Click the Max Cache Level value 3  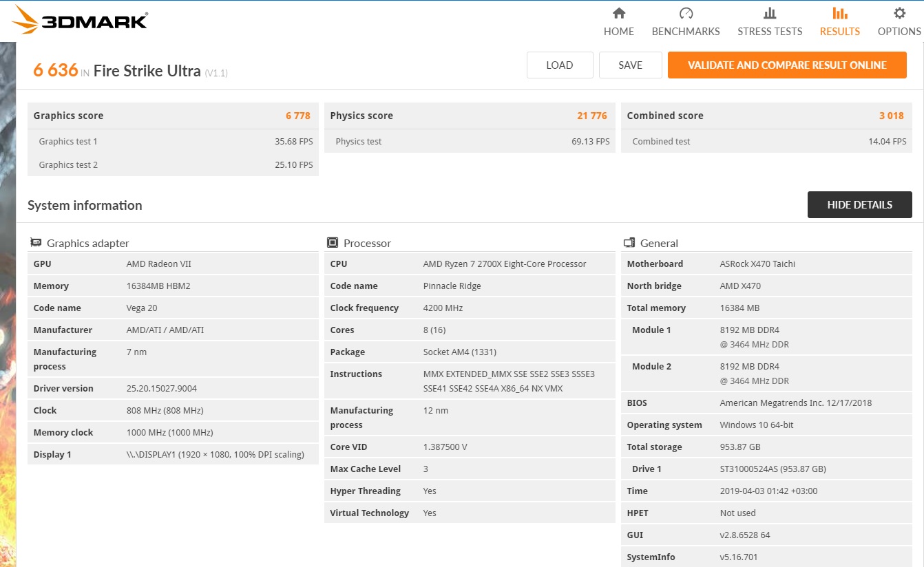(426, 469)
